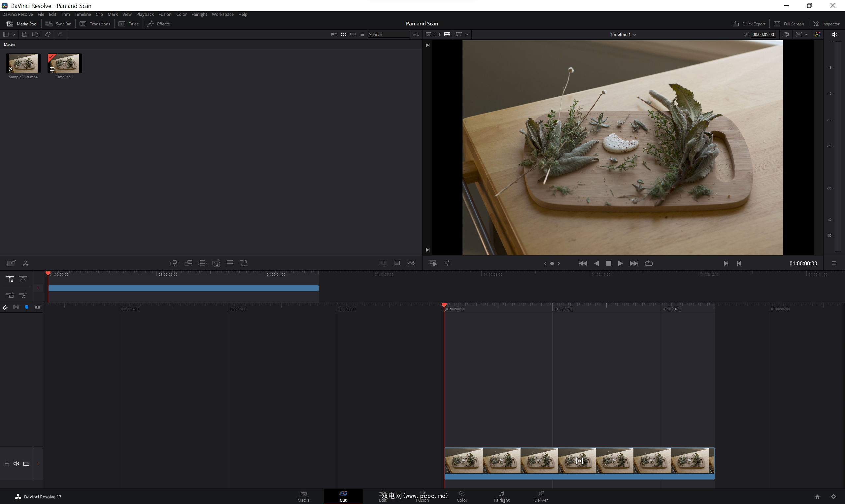The image size is (845, 504).
Task: Open the Workspace menu
Action: point(222,14)
